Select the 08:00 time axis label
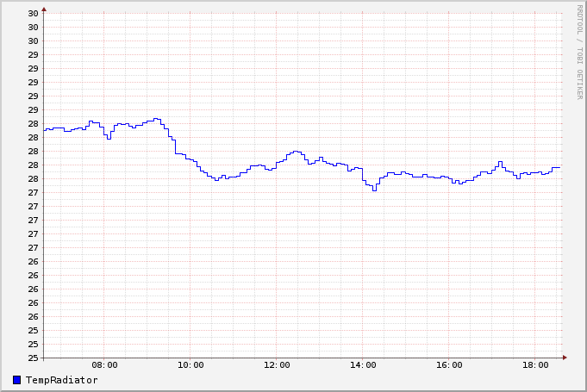 (x=104, y=365)
